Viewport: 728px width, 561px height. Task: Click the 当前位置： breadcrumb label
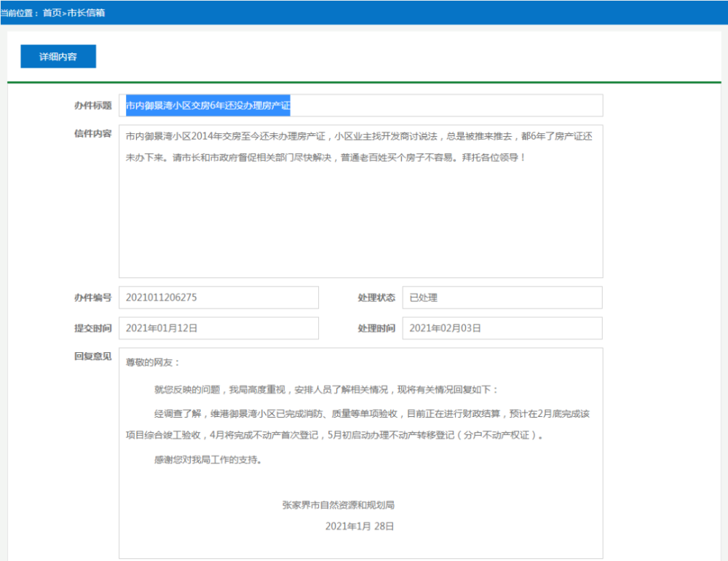coord(20,13)
